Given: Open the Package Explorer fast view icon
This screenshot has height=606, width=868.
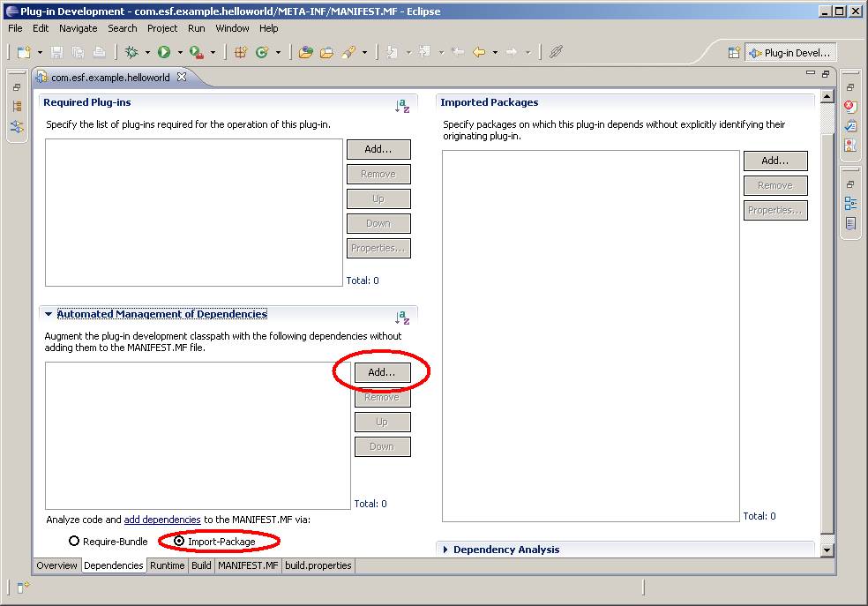Looking at the screenshot, I should click(17, 106).
